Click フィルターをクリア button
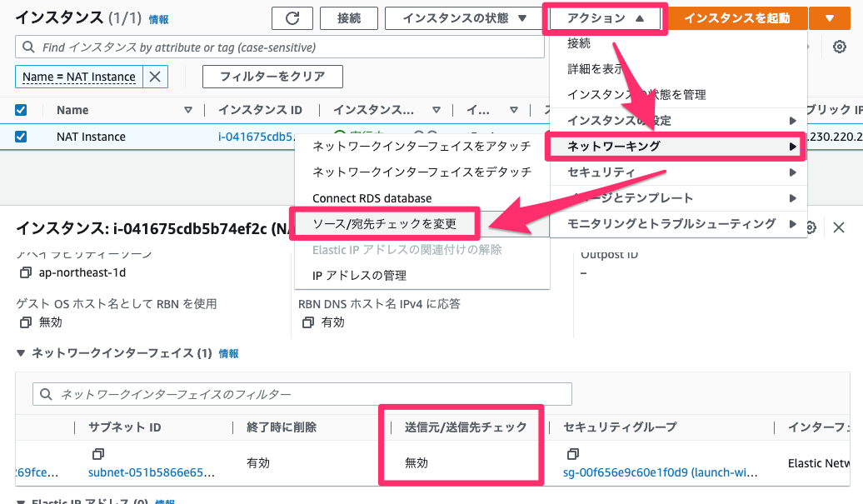 coord(272,77)
